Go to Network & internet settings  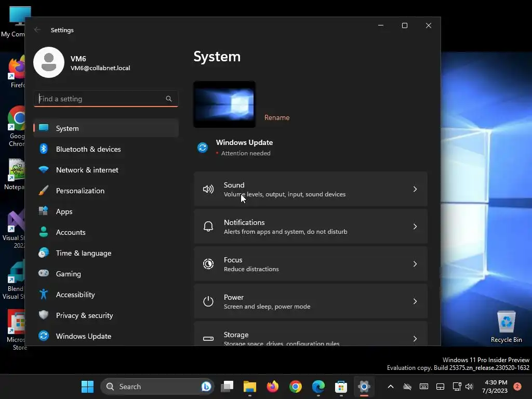[x=106, y=170]
